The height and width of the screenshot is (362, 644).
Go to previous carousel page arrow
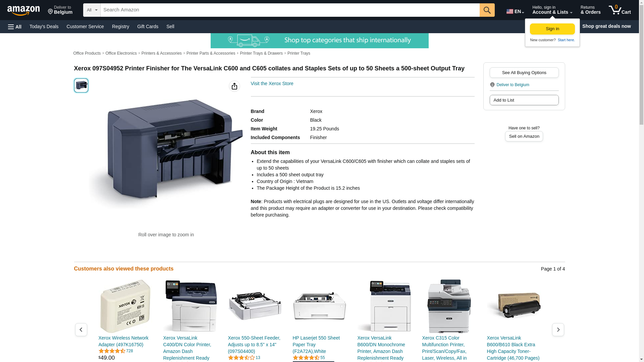coord(81,329)
